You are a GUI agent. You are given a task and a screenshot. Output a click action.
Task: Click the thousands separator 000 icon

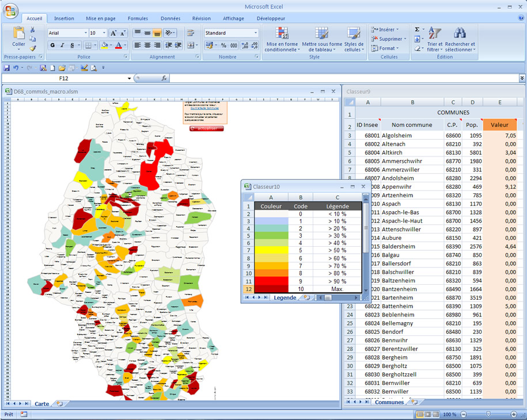(x=234, y=45)
